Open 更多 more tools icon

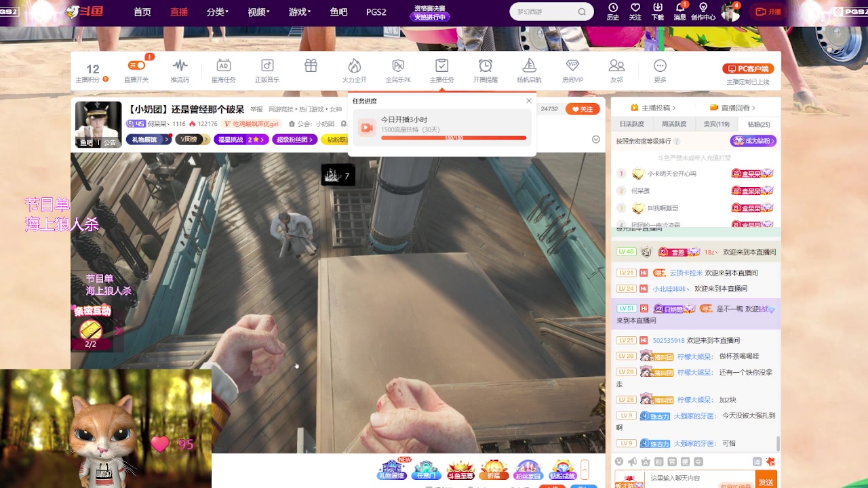[x=660, y=70]
